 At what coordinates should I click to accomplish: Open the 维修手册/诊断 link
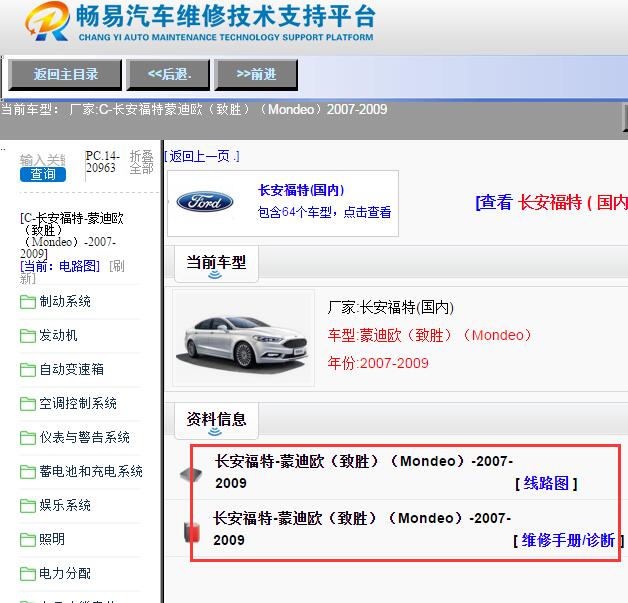coord(568,541)
